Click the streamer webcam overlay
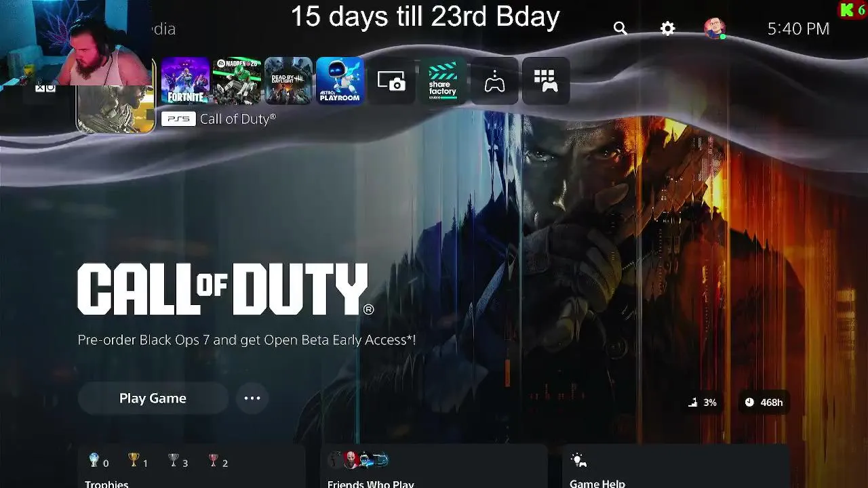 [75, 43]
